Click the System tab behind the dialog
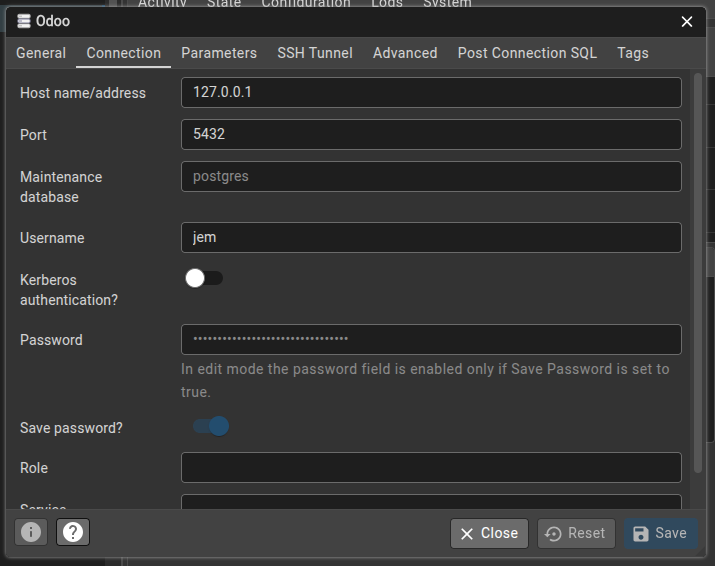The width and height of the screenshot is (715, 566). (447, 4)
